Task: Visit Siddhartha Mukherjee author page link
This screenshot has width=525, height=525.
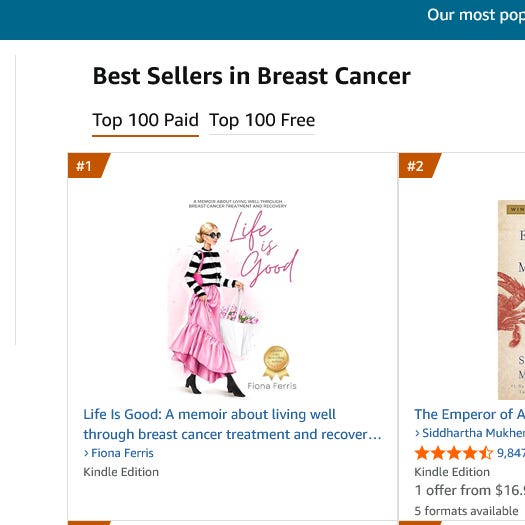Action: click(473, 433)
